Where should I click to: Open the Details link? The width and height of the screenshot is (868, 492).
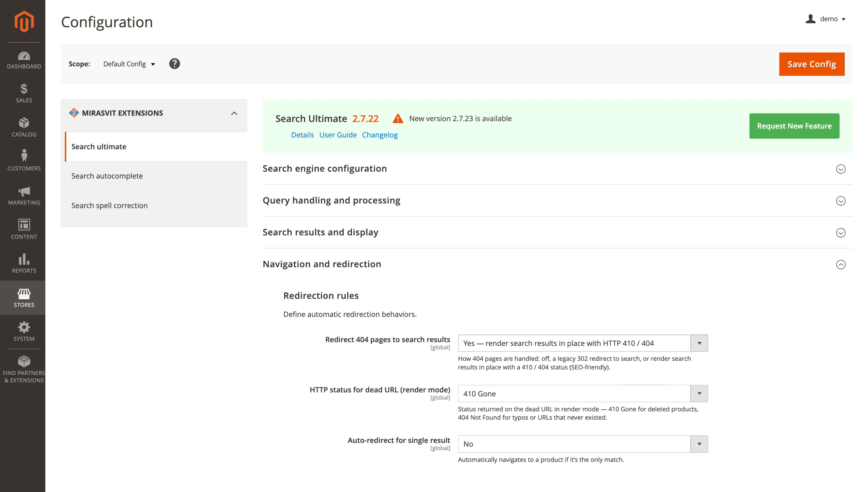tap(302, 135)
